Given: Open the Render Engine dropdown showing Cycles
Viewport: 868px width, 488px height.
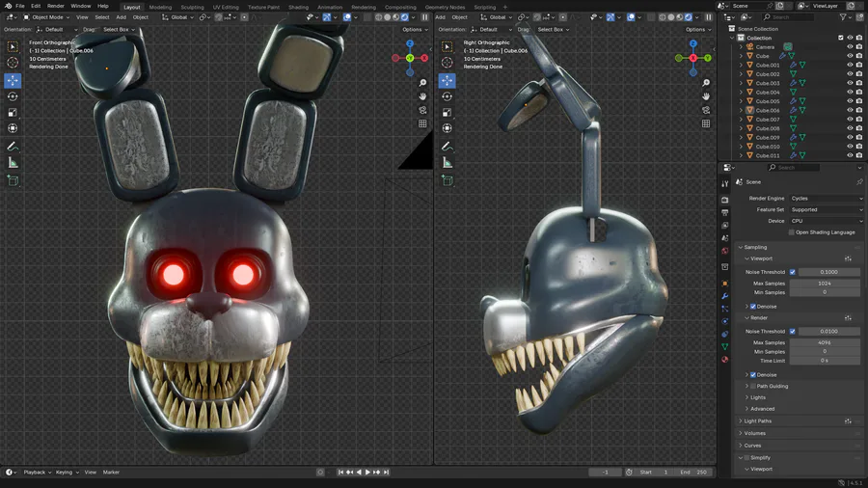Looking at the screenshot, I should (826, 199).
